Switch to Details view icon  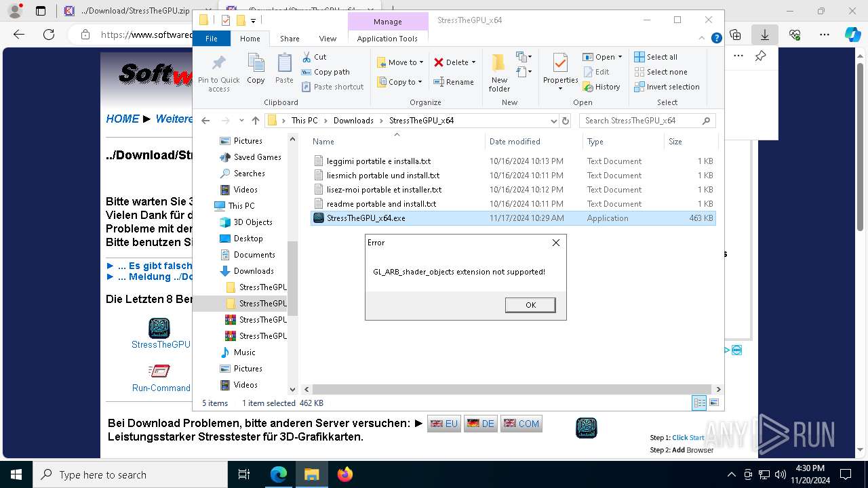click(x=699, y=403)
